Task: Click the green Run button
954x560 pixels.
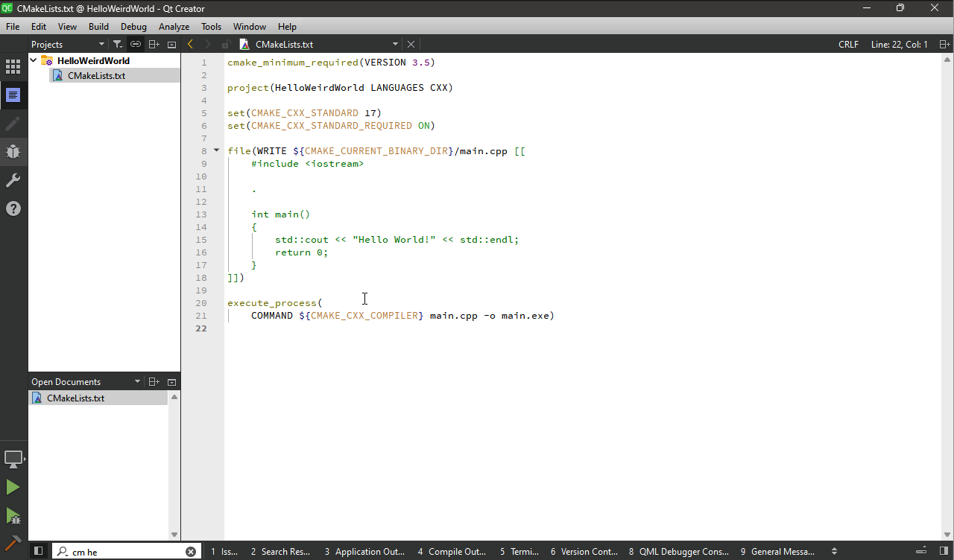Action: (13, 487)
